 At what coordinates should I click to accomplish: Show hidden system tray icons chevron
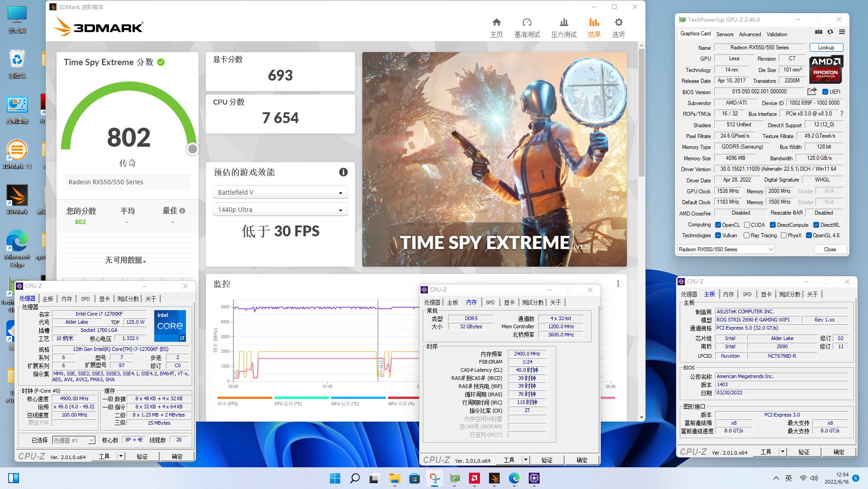tap(776, 478)
